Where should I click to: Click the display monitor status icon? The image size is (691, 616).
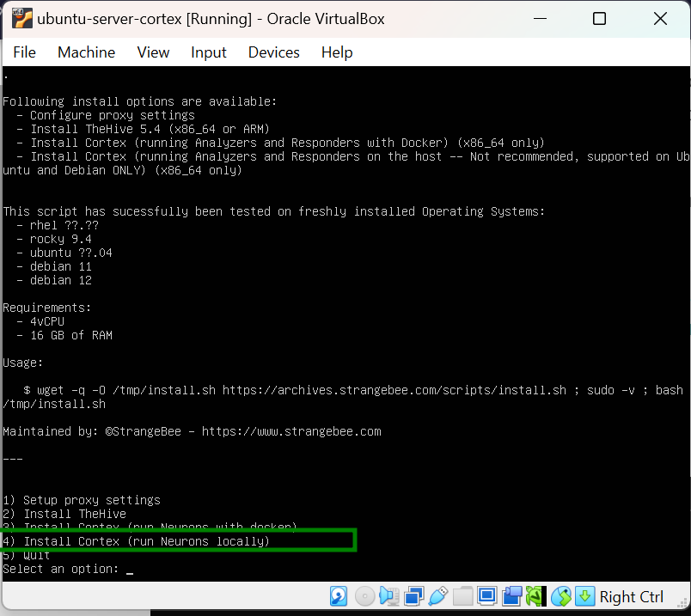[x=487, y=596]
